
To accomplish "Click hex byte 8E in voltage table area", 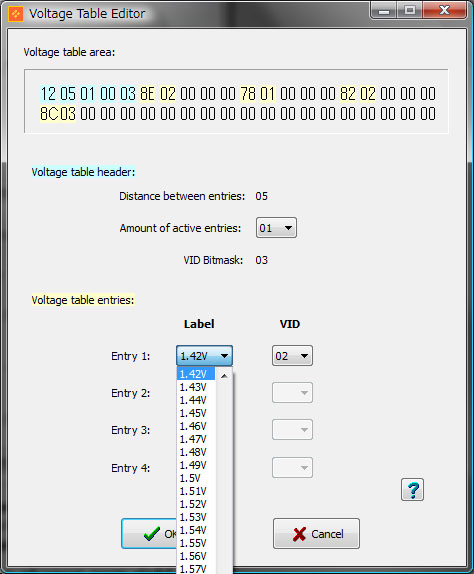I will tap(147, 94).
